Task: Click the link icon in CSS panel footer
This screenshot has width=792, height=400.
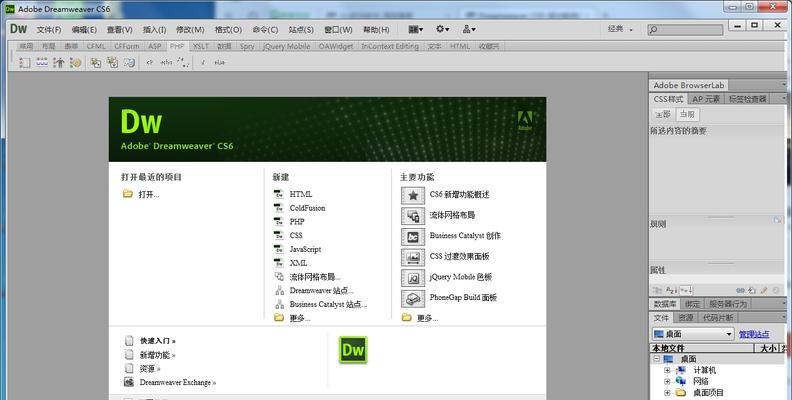Action: click(740, 290)
